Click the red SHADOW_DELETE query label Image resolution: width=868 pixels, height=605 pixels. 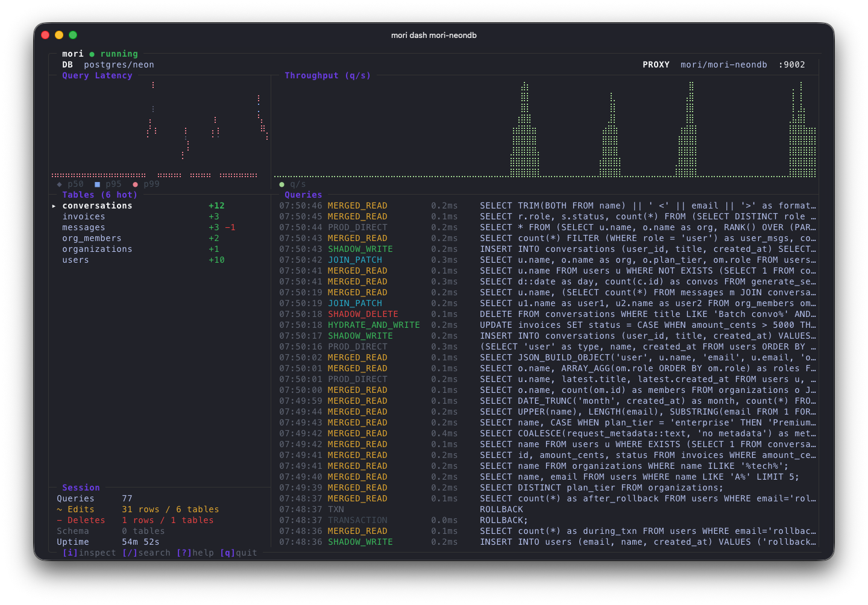point(363,315)
